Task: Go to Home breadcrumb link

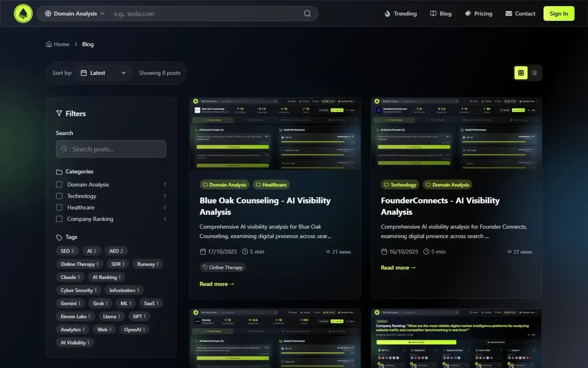Action: pyautogui.click(x=58, y=44)
